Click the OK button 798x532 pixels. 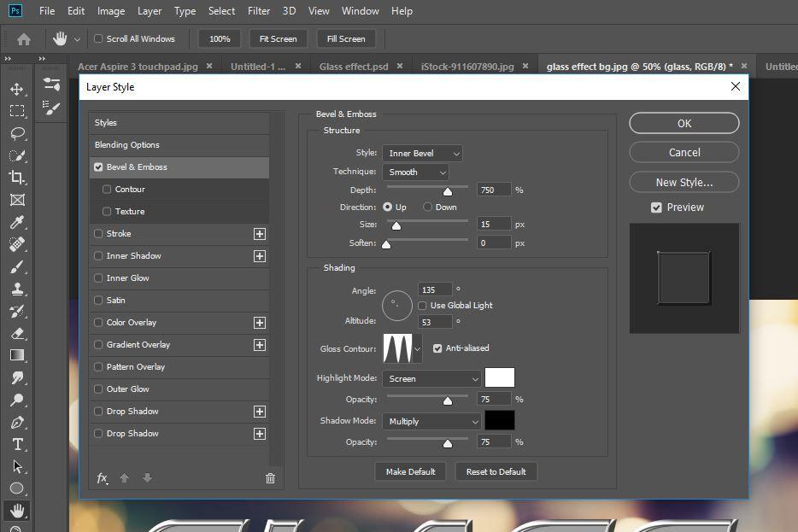[x=684, y=123]
